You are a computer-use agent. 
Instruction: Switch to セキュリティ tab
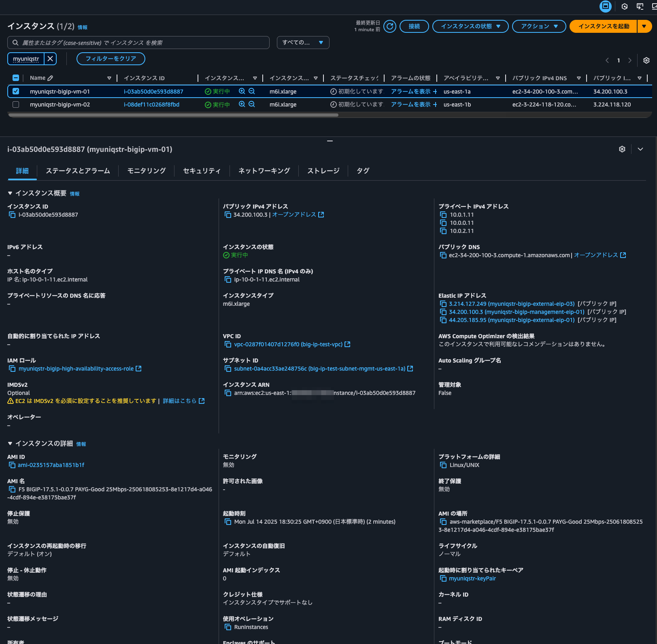click(x=202, y=171)
